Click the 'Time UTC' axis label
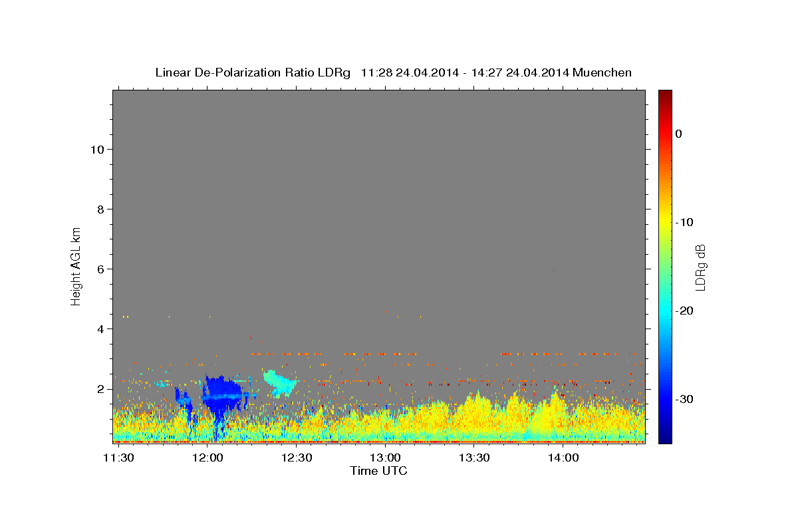The height and width of the screenshot is (532, 798). [x=378, y=471]
